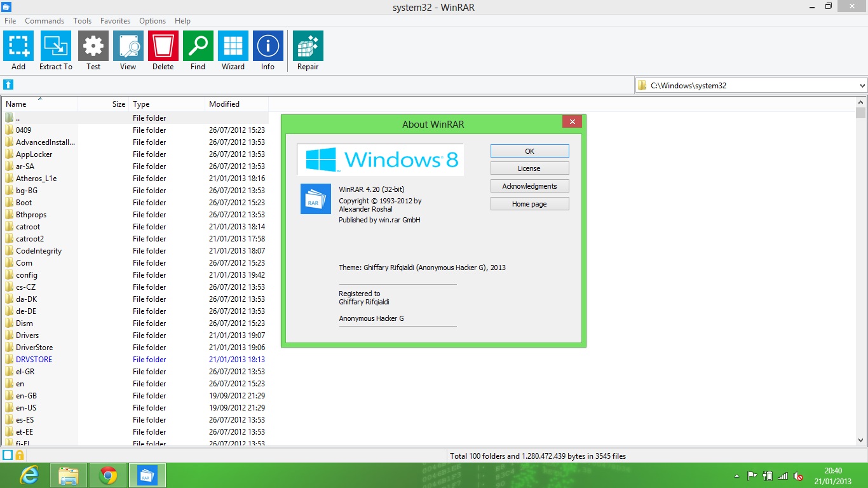Expand hidden icons in the system tray
Image resolution: width=868 pixels, height=488 pixels.
click(736, 475)
